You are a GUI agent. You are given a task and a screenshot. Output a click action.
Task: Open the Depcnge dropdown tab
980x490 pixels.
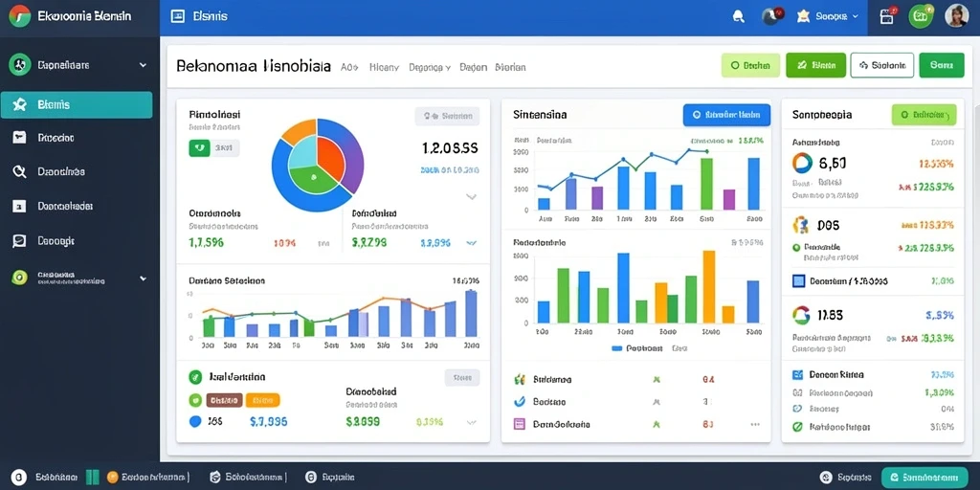430,67
